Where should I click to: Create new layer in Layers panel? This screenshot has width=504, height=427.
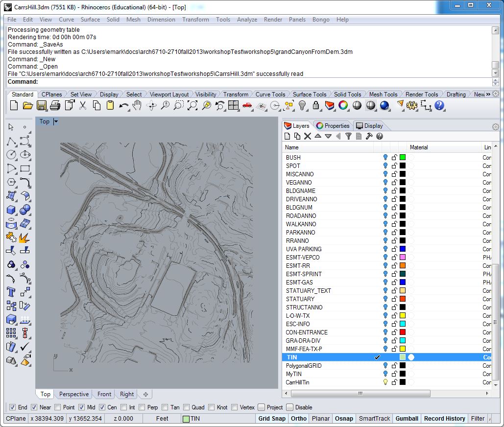(x=288, y=136)
